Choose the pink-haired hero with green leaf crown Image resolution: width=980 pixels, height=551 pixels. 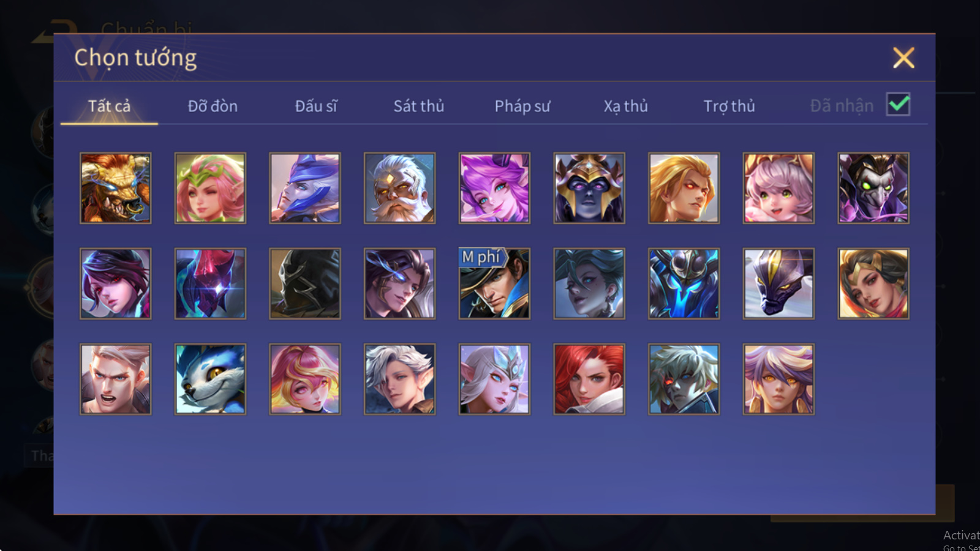point(210,188)
